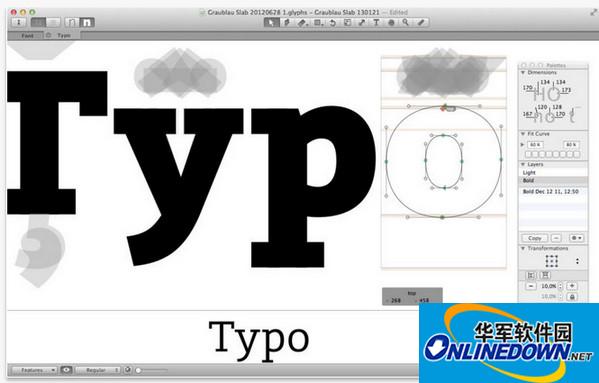Screen dimensions: 599x383
Task: Click the Copy layer button
Action: point(534,238)
